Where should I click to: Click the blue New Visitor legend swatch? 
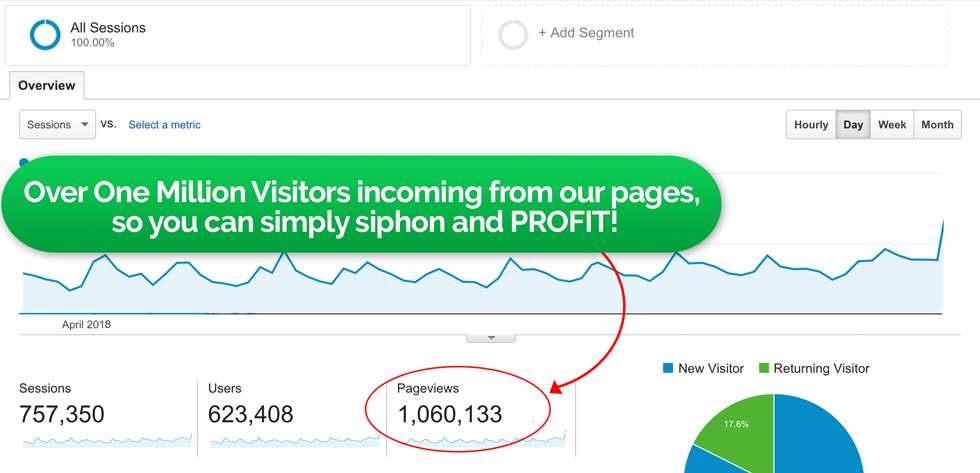pos(668,368)
